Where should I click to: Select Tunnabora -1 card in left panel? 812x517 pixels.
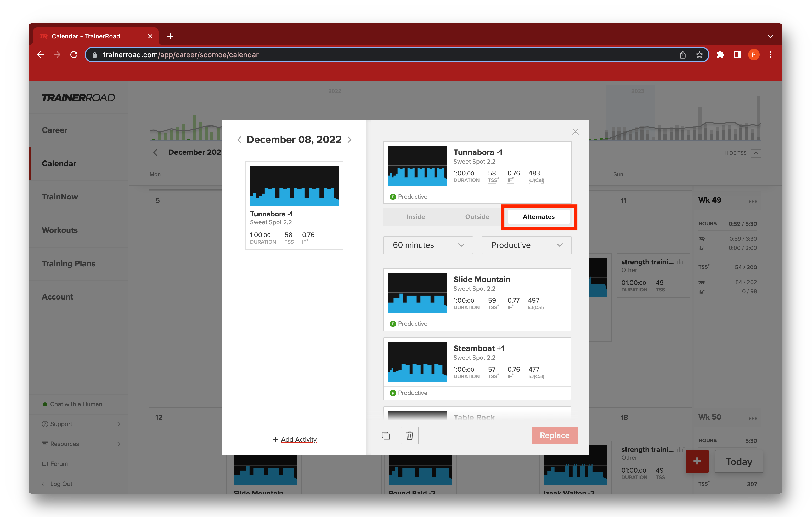click(294, 205)
